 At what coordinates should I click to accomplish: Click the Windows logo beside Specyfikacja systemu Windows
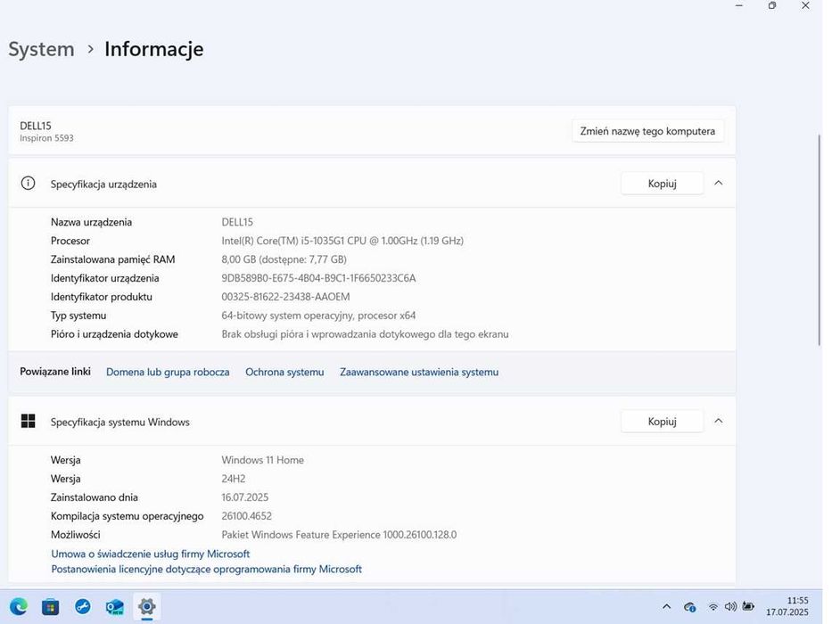point(28,421)
